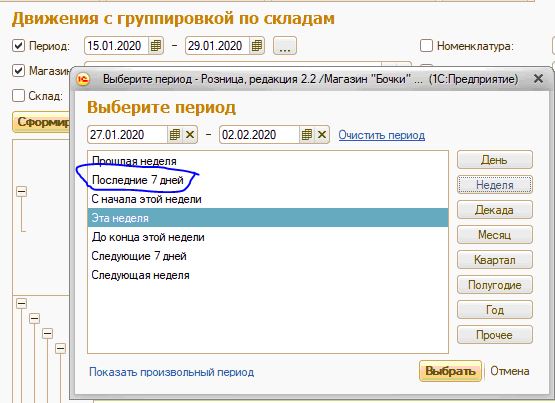Open calendar for dialog end date 02.02.2020
The image size is (555, 403).
point(307,135)
